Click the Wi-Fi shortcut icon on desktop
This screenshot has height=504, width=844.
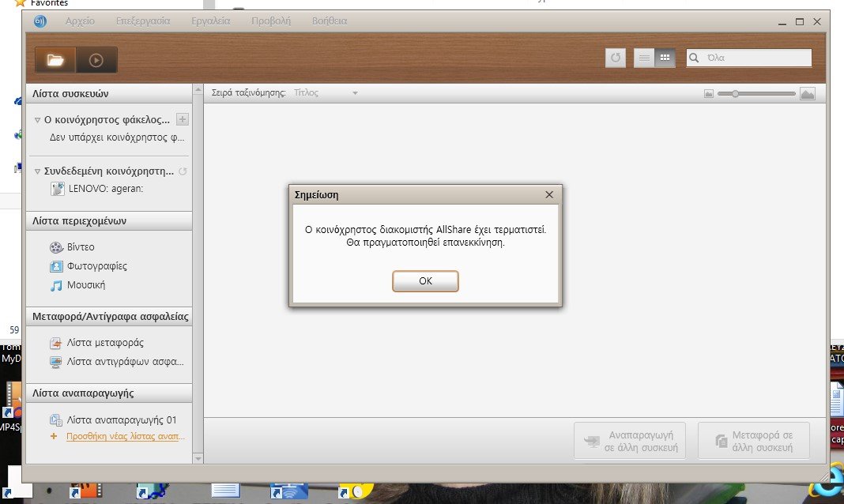(x=289, y=491)
